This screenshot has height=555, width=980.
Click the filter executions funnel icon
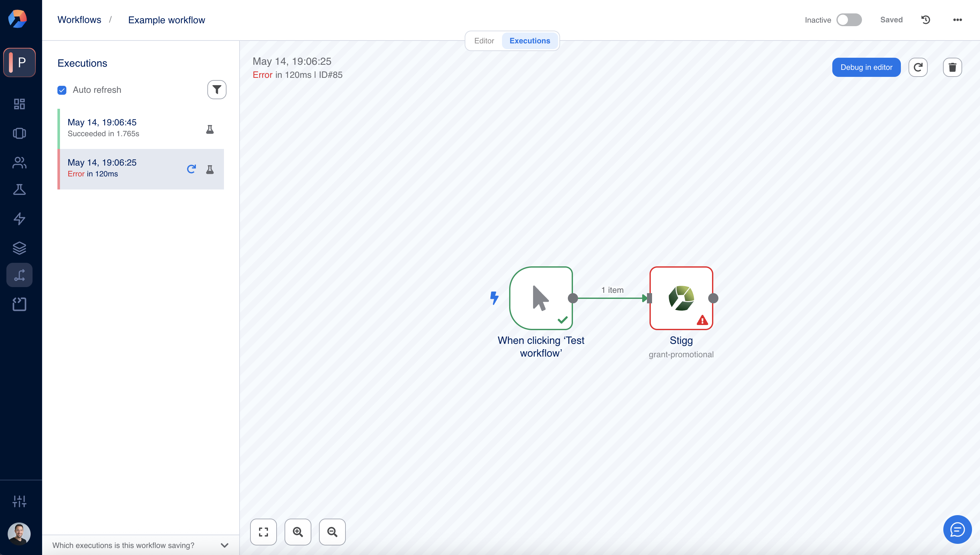coord(217,90)
